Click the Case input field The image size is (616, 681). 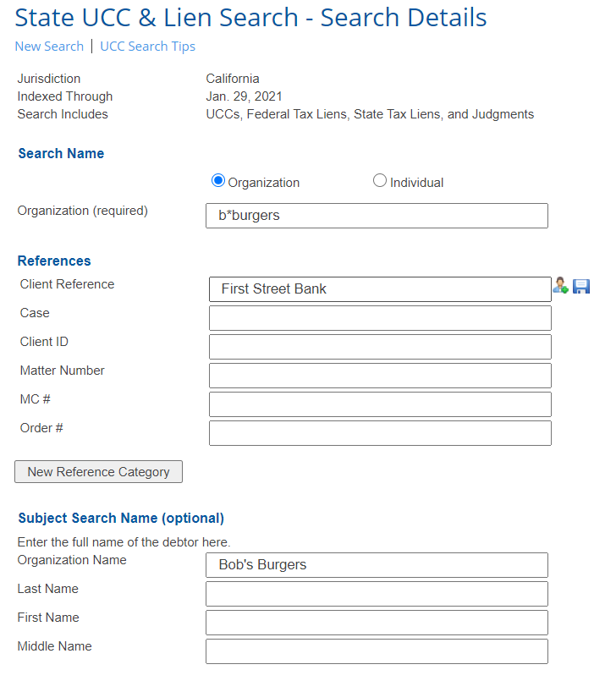coord(380,318)
